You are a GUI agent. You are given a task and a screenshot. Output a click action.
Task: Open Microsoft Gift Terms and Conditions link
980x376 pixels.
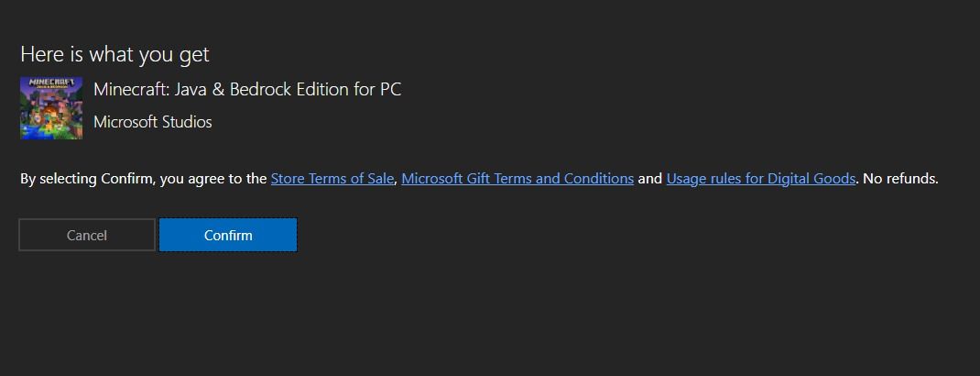[x=517, y=179]
